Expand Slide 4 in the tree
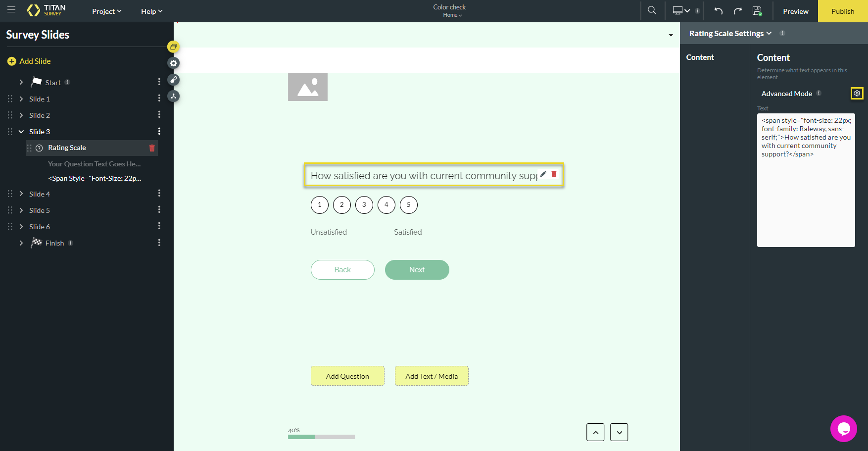This screenshot has width=868, height=451. coord(21,194)
